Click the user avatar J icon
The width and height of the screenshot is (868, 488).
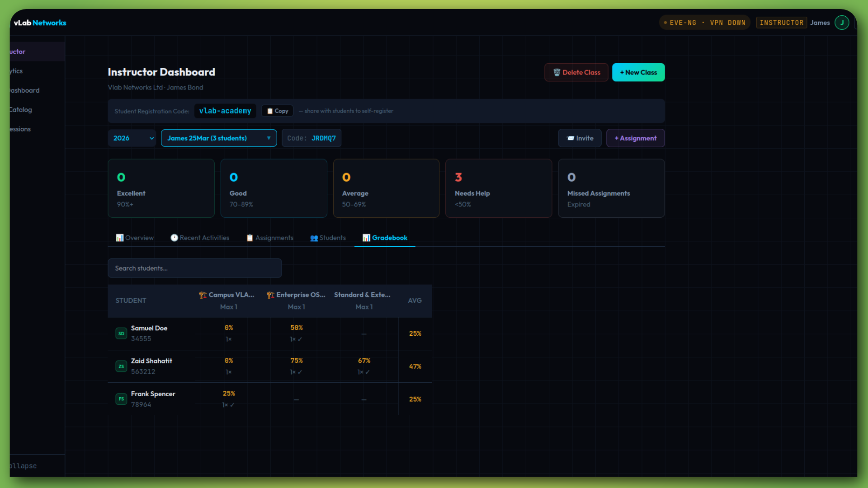point(841,23)
